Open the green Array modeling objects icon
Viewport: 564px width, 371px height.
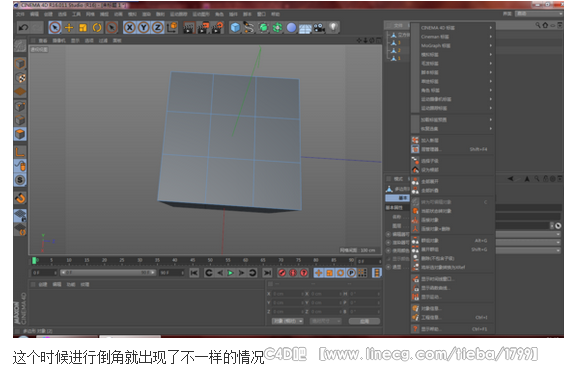pos(277,28)
